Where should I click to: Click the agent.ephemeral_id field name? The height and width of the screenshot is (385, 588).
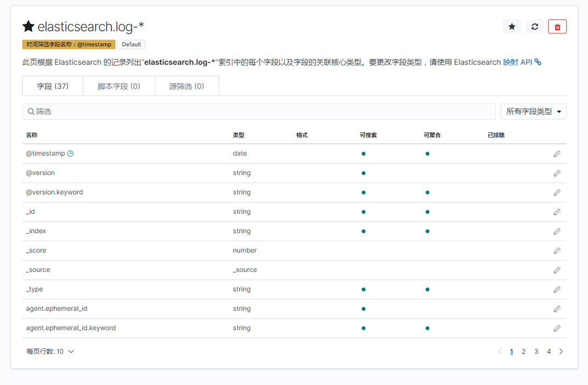click(57, 309)
